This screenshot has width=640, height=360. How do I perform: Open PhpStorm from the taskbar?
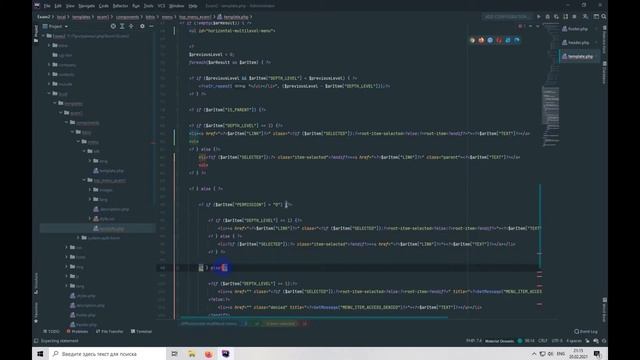226,353
